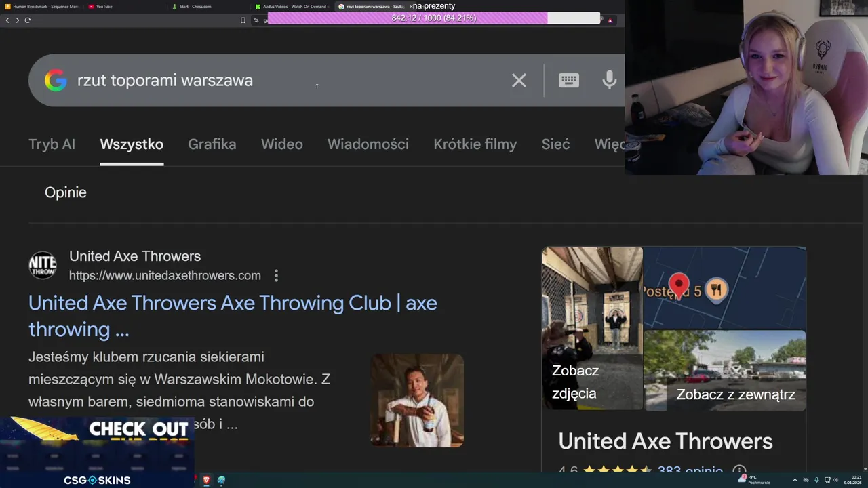Screen dimensions: 868x488
Task: Click the United Axe Throwers site name
Action: [135, 256]
